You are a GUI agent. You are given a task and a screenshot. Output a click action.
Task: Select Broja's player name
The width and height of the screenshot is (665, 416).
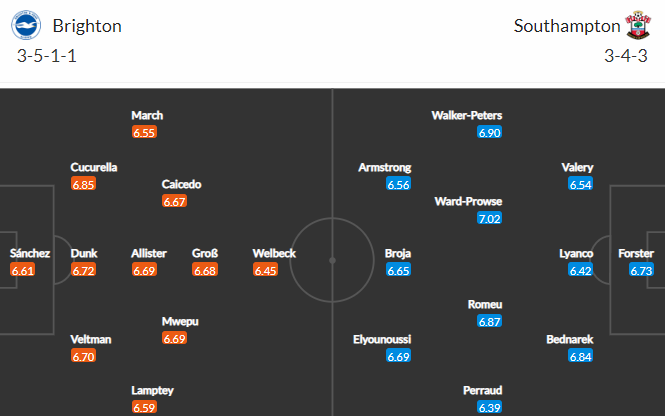(398, 253)
